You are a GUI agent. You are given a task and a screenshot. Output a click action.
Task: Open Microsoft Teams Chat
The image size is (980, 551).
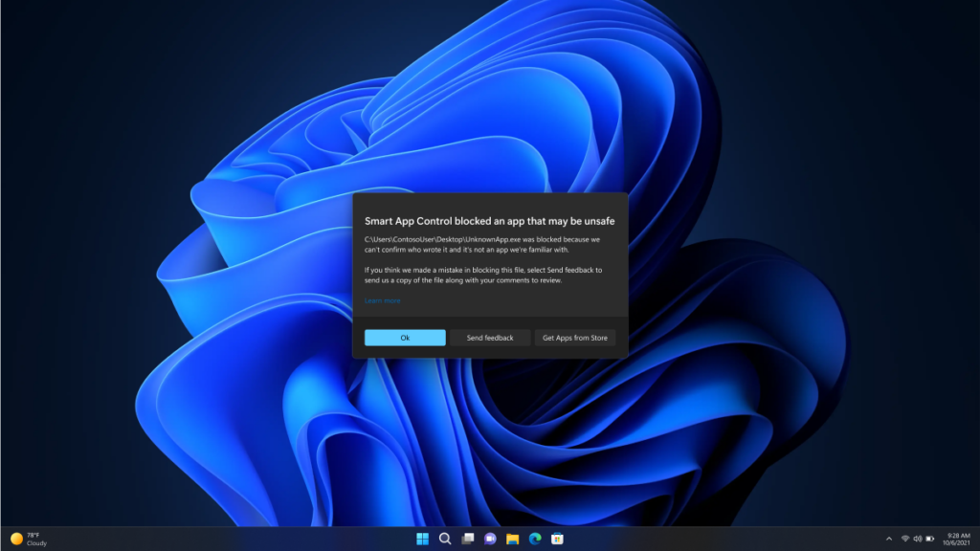tap(489, 539)
